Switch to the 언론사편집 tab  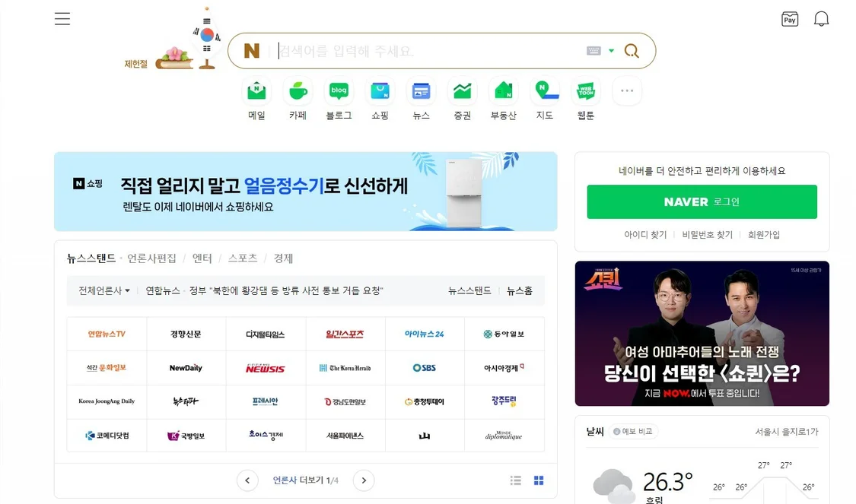tap(151, 258)
